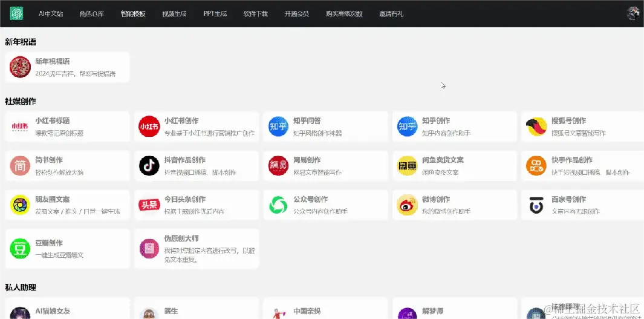Click the 一键生成豆瓣爆文 description text
This screenshot has width=644, height=319.
pyautogui.click(x=59, y=255)
